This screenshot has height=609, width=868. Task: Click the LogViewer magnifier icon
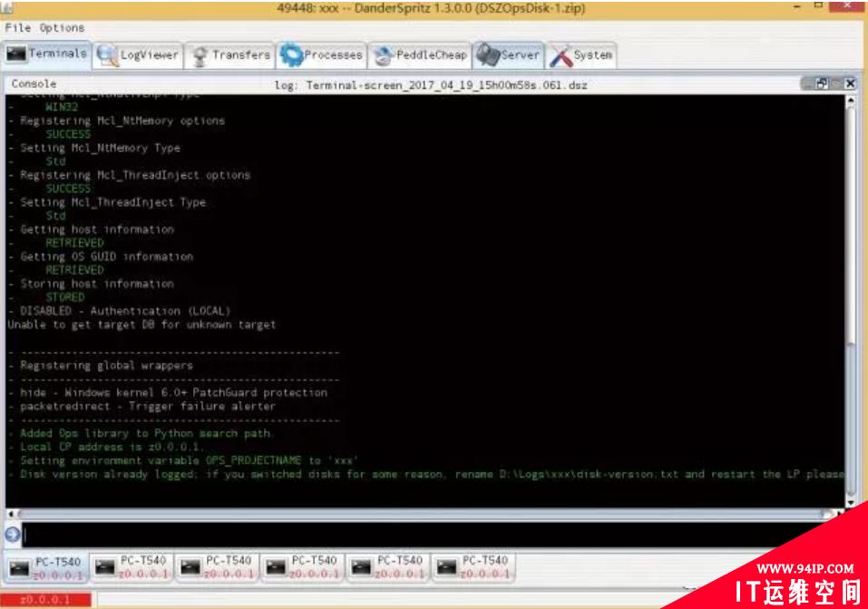coord(107,55)
